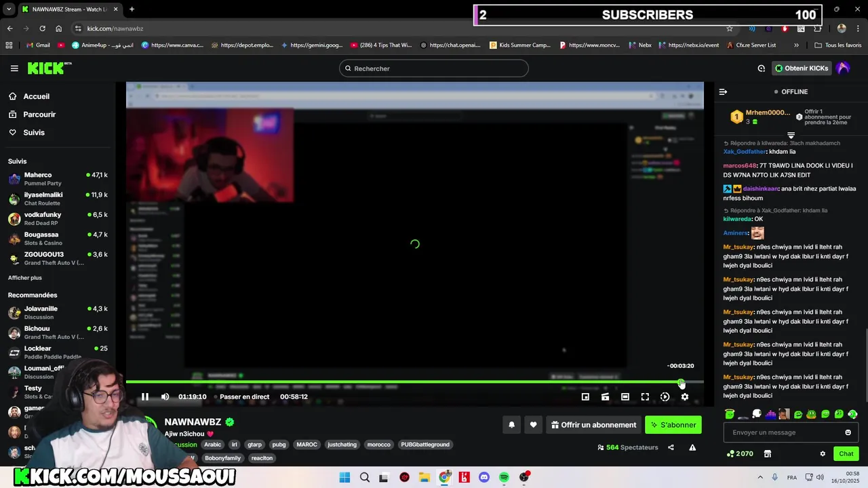Click the Rechercher search field
Screen dimensions: 868x488
433,68
